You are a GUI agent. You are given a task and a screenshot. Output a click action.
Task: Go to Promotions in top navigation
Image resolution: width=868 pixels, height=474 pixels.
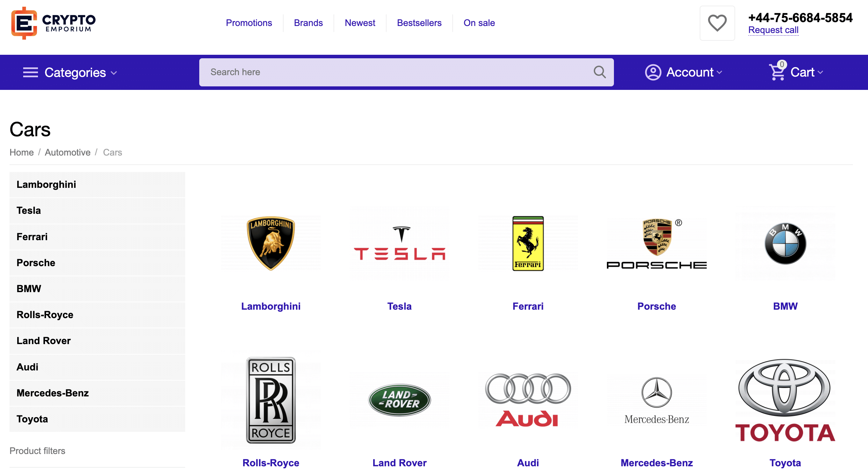249,23
